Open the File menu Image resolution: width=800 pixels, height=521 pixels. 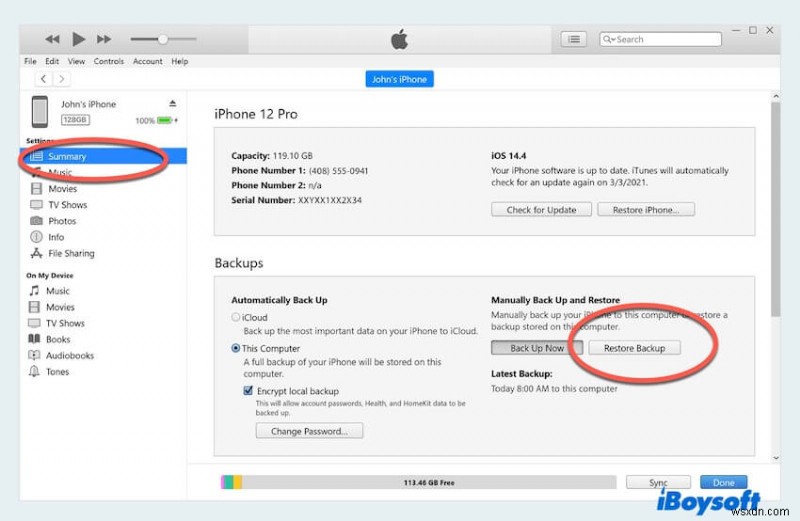pos(30,61)
